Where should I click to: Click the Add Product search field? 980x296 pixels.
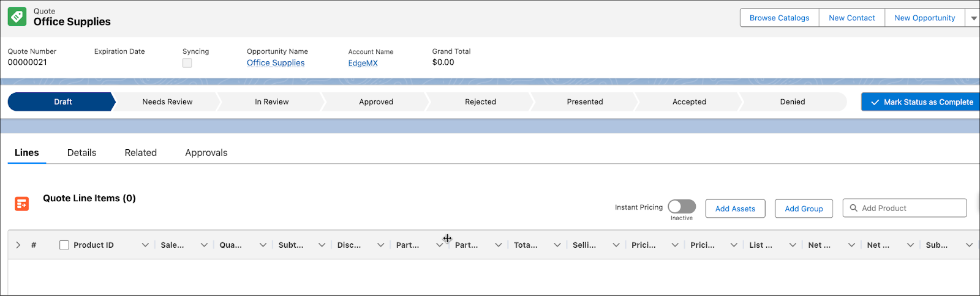tap(910, 208)
